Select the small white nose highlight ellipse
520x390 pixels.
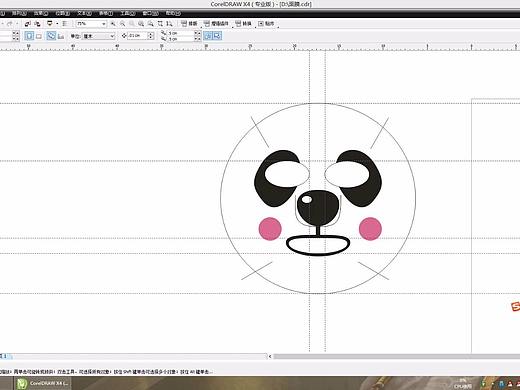click(x=307, y=199)
